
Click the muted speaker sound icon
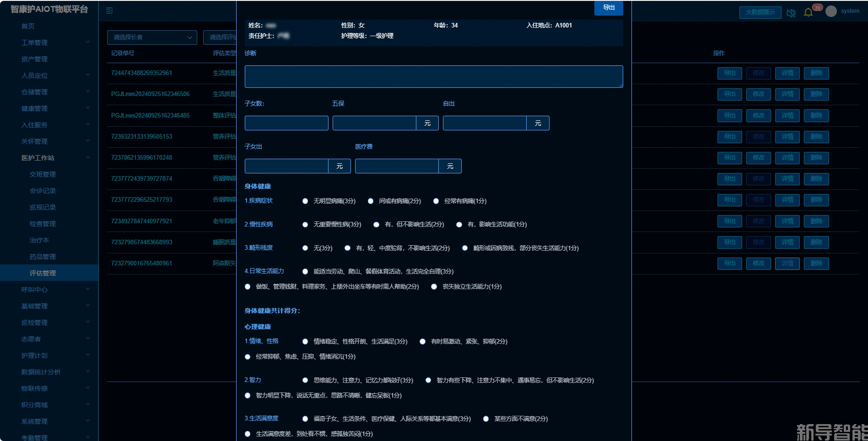[x=791, y=13]
